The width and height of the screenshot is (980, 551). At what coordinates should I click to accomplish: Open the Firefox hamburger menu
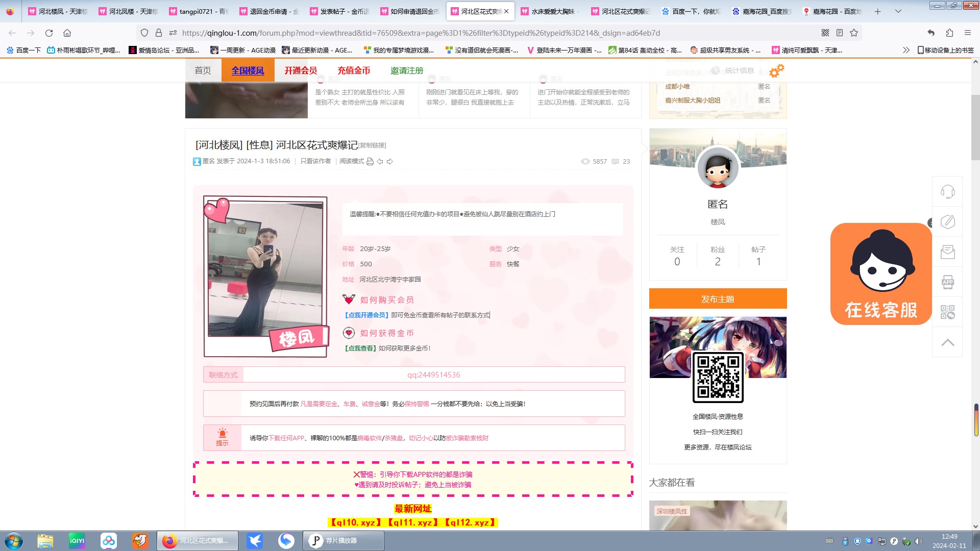tap(967, 33)
